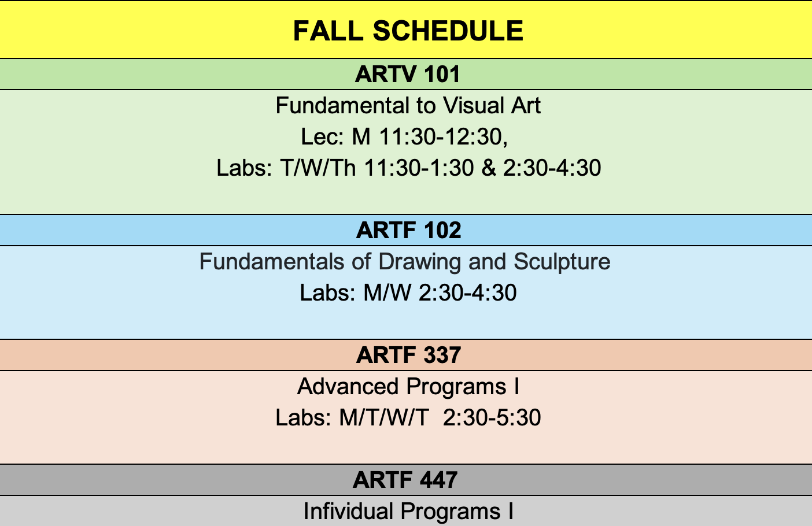The width and height of the screenshot is (812, 526).
Task: Click the 2:30-5:30 time in ARTF 337
Action: pos(492,418)
